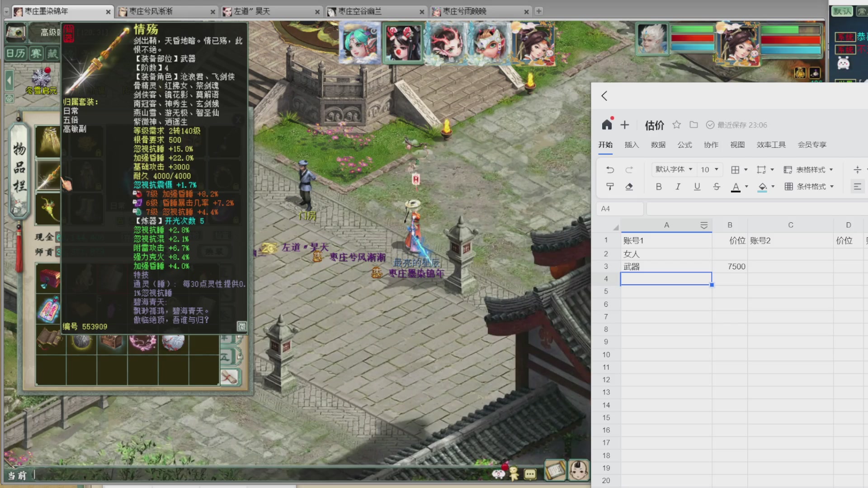The width and height of the screenshot is (868, 488).
Task: Click the fill color bucket swatch
Action: click(x=762, y=187)
